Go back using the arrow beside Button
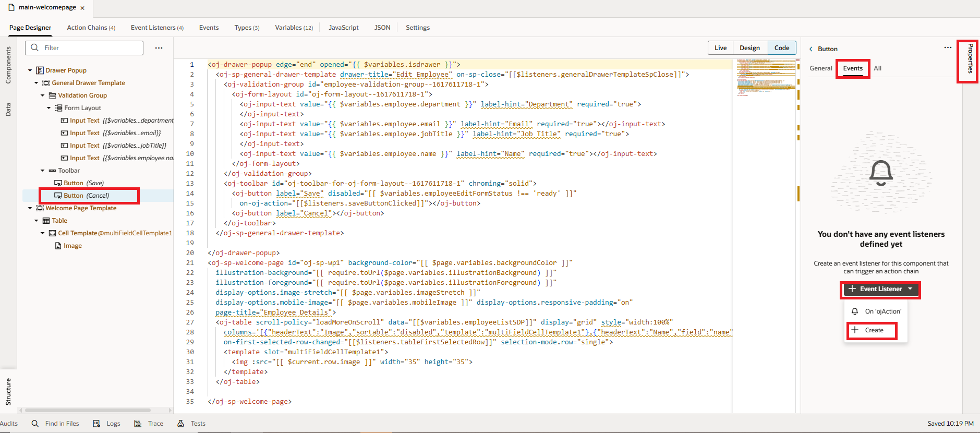This screenshot has height=433, width=980. pyautogui.click(x=811, y=49)
